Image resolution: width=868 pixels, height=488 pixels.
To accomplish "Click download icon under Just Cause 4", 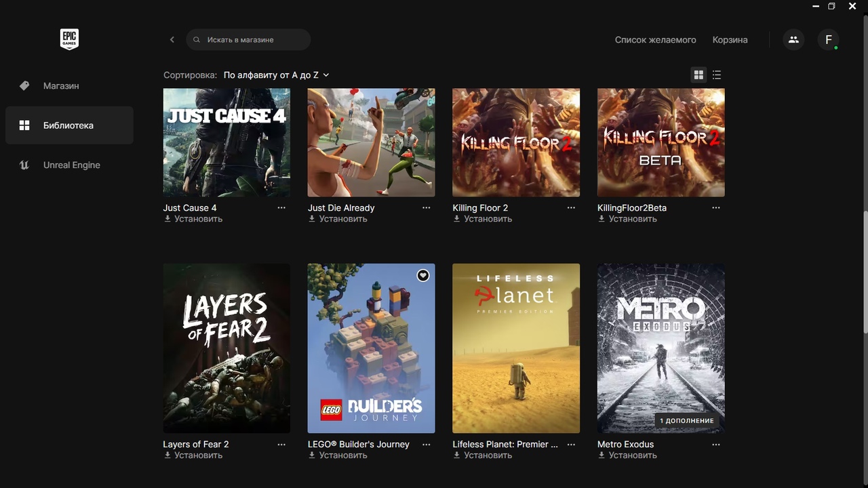I will click(167, 219).
